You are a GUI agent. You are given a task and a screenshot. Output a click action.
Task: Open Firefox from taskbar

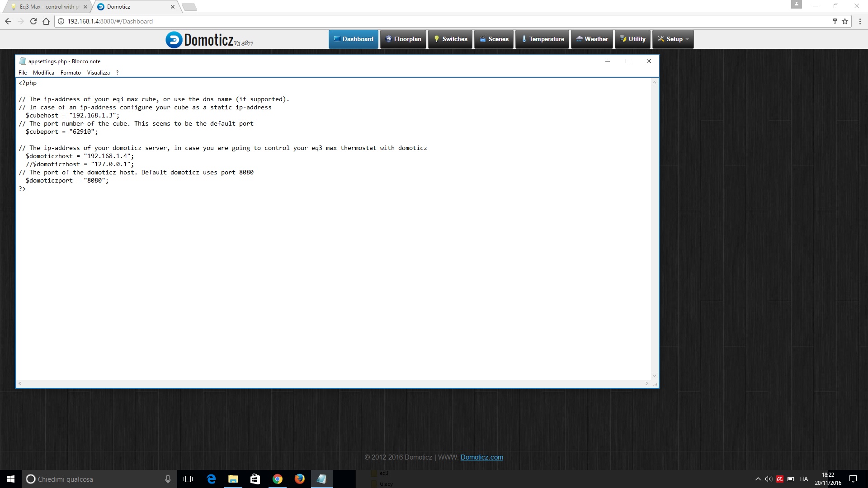click(299, 479)
